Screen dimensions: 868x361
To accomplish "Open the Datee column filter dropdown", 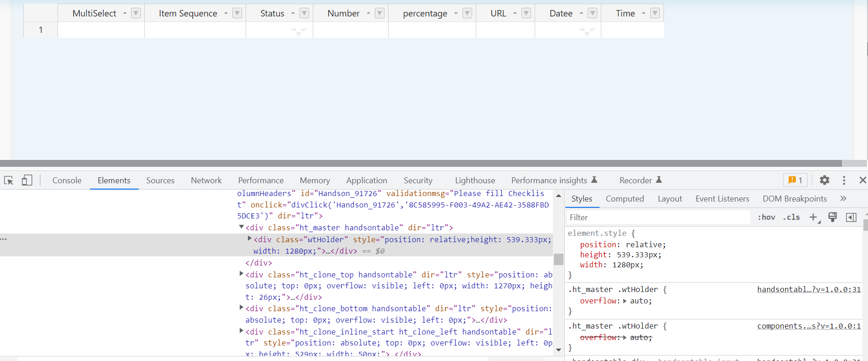I will tap(592, 13).
